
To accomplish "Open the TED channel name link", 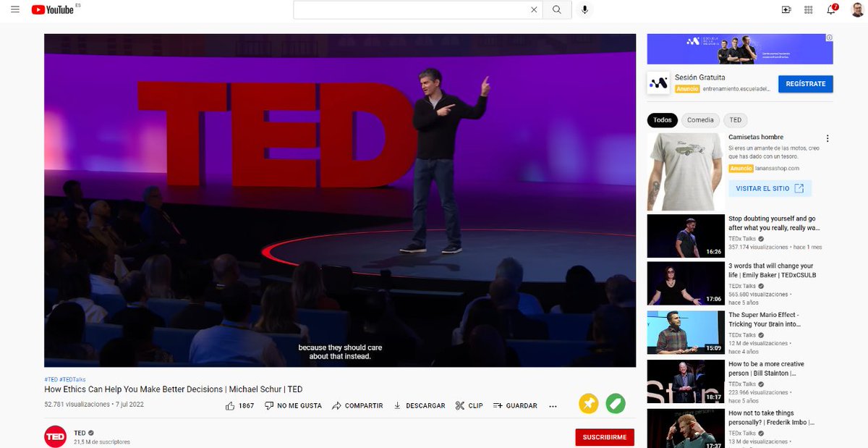I will (80, 433).
